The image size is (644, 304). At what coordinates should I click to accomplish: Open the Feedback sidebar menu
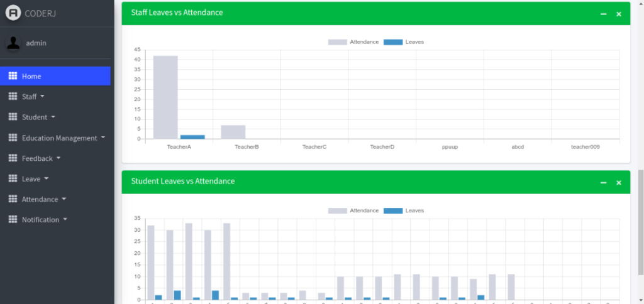coord(55,158)
